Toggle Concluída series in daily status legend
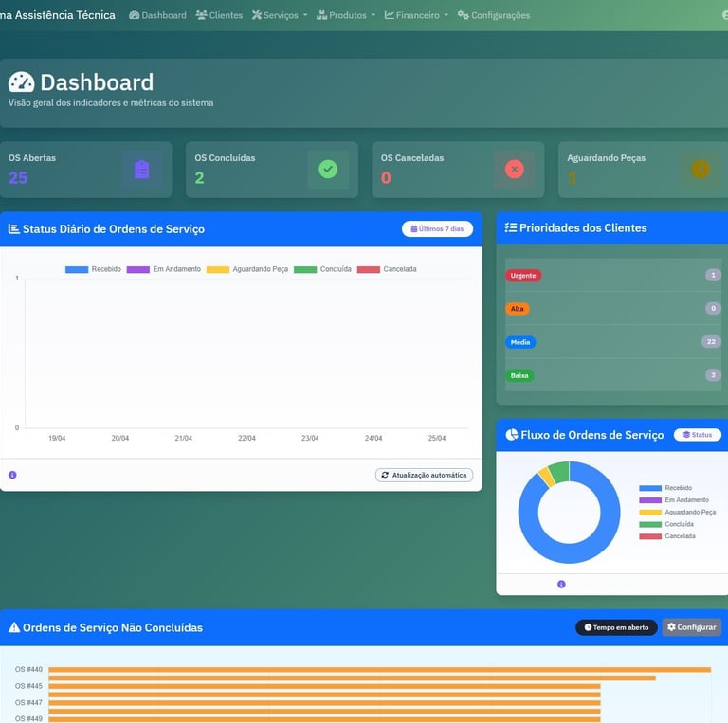 [x=322, y=269]
